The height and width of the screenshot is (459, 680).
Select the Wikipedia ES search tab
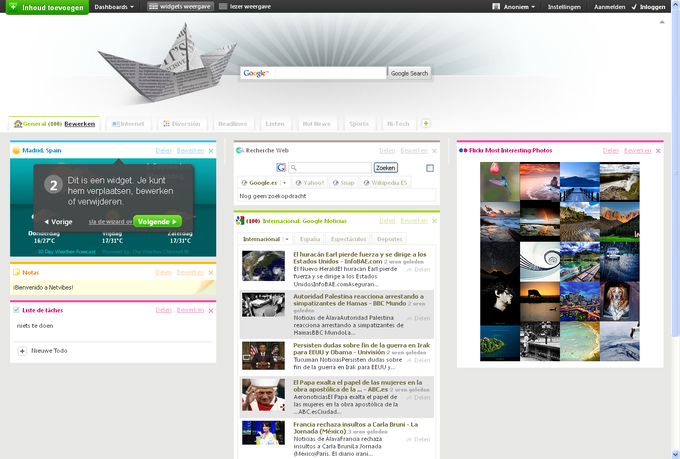(385, 183)
